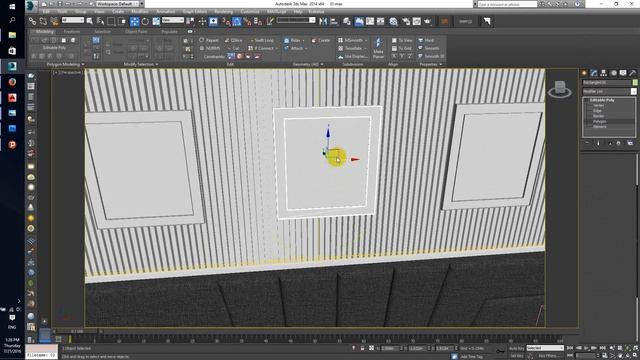Click the Hard button in Properties
Viewport: 640px width, 360px height.
427,40
